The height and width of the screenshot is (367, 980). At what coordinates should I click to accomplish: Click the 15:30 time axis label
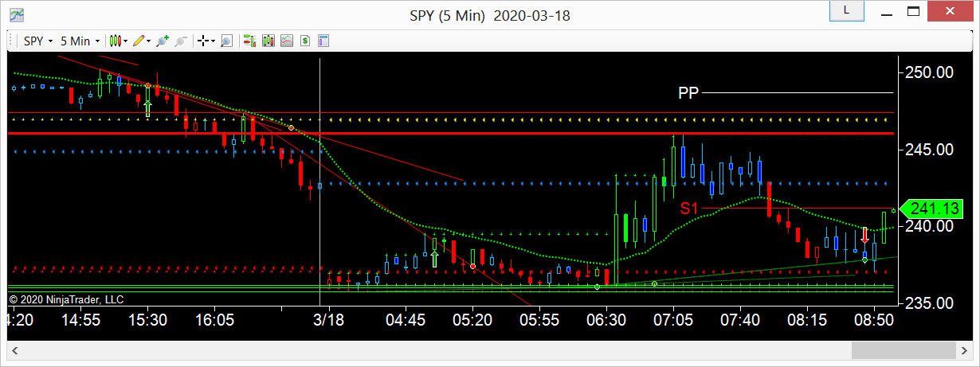click(147, 320)
